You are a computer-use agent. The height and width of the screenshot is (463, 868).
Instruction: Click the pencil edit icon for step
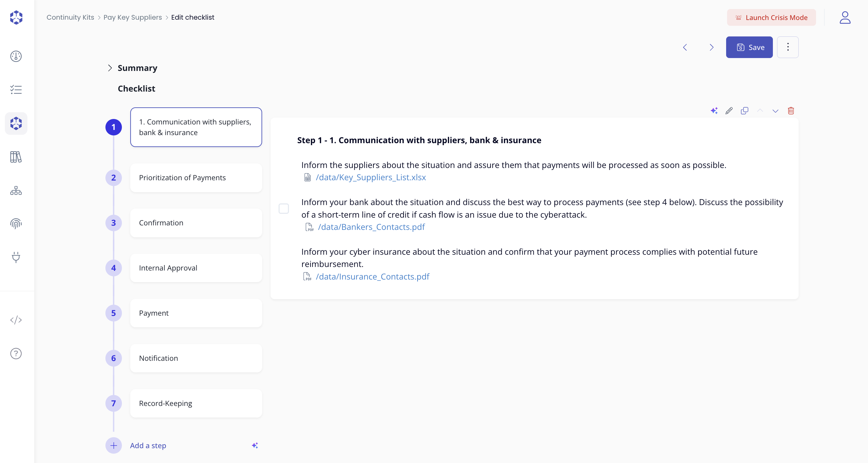click(x=729, y=111)
